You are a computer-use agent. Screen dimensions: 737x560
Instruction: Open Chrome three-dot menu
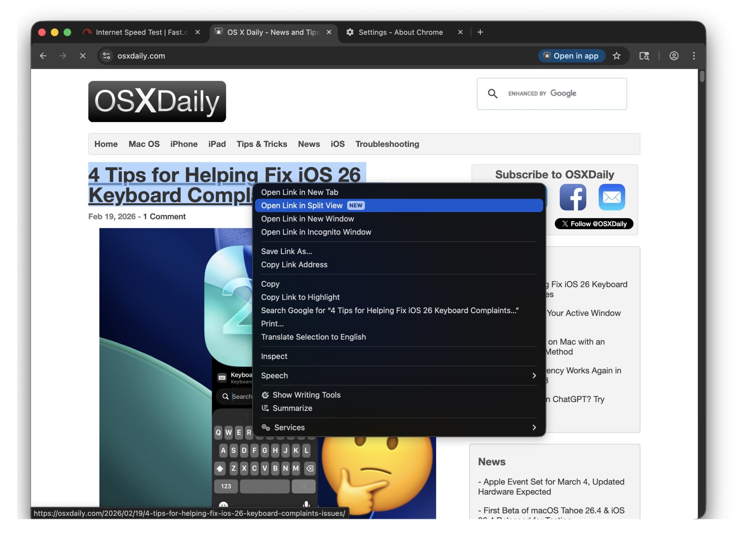(694, 56)
